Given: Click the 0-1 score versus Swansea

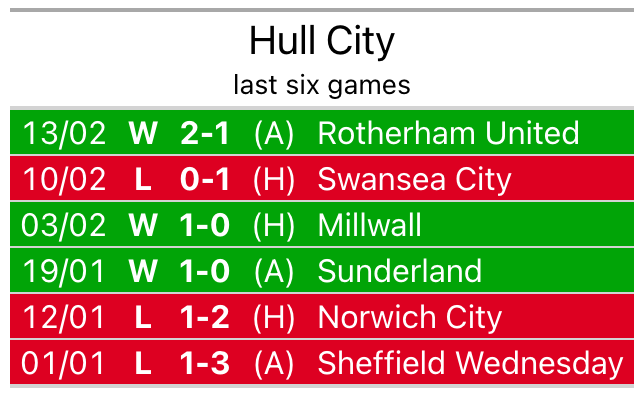Looking at the screenshot, I should (205, 179).
